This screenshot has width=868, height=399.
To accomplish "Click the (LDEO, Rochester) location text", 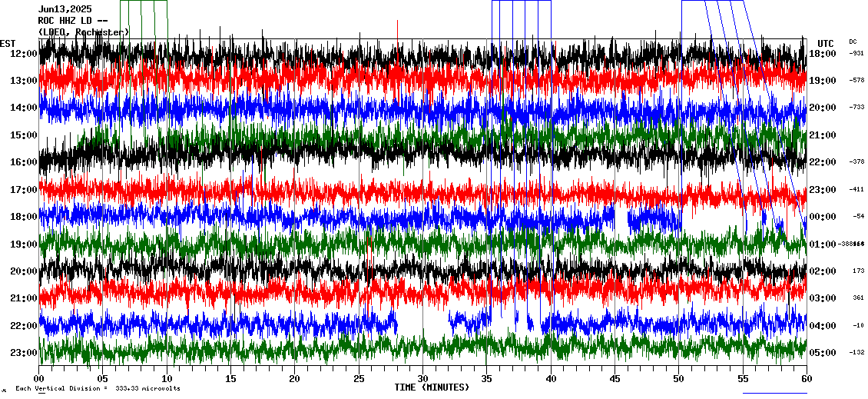I will [x=84, y=32].
